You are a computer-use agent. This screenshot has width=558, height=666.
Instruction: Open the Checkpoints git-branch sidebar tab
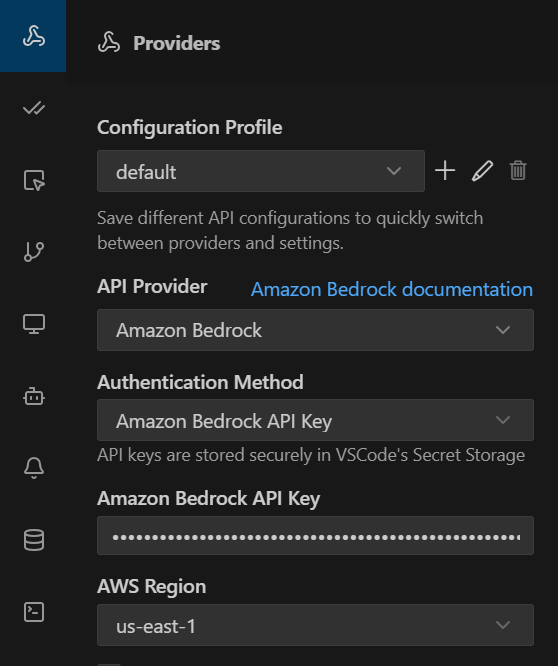[34, 252]
